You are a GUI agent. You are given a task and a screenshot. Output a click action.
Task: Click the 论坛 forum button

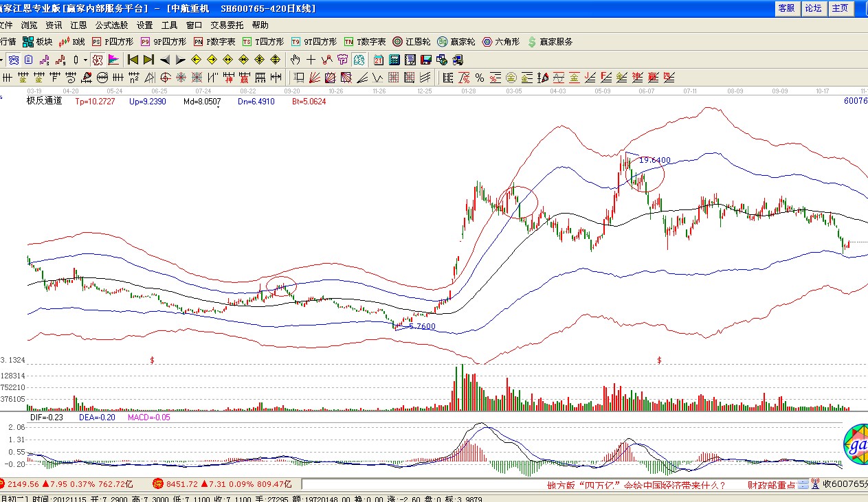coord(812,8)
